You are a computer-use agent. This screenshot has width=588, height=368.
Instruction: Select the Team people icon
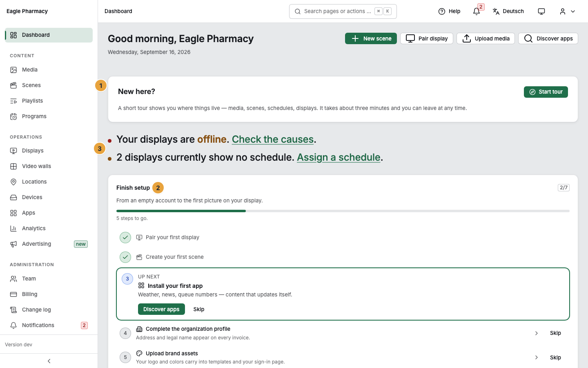tap(13, 279)
